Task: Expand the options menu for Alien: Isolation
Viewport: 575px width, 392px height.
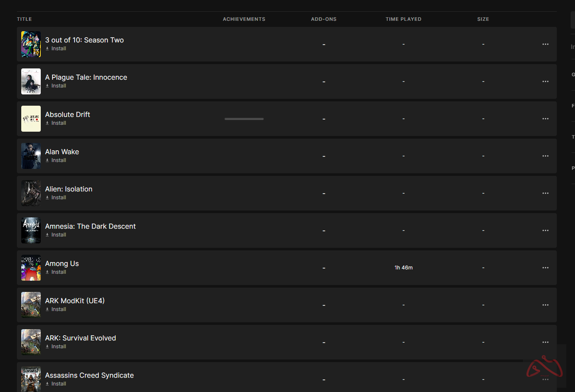Action: (x=545, y=193)
